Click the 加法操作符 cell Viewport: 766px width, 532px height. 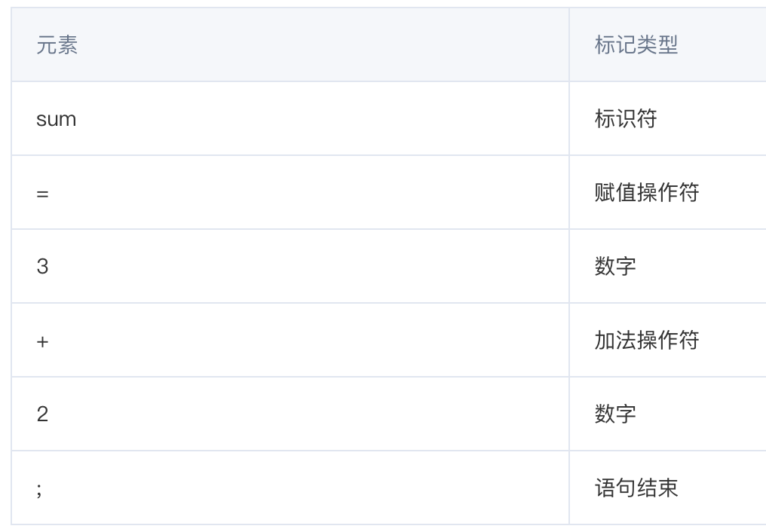click(668, 340)
